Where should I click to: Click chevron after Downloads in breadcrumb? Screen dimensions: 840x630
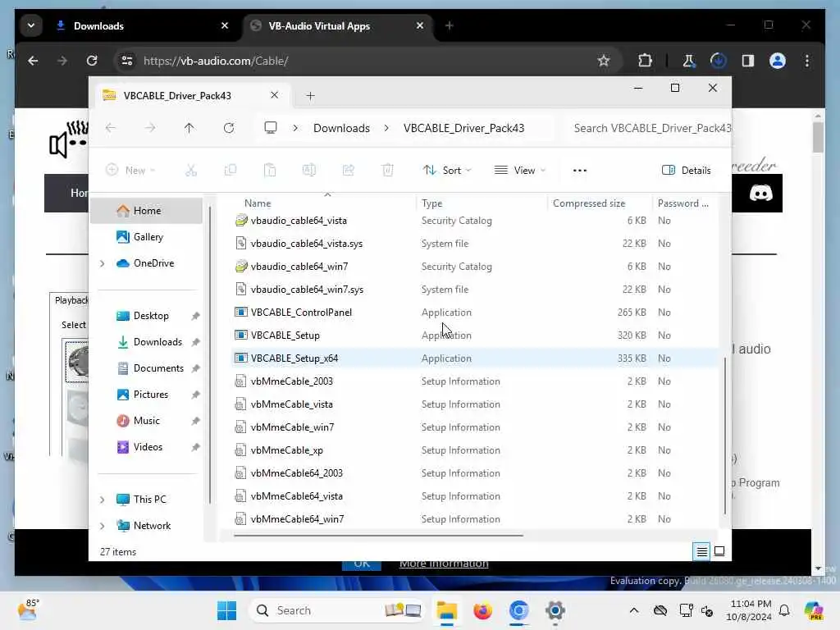click(x=386, y=128)
